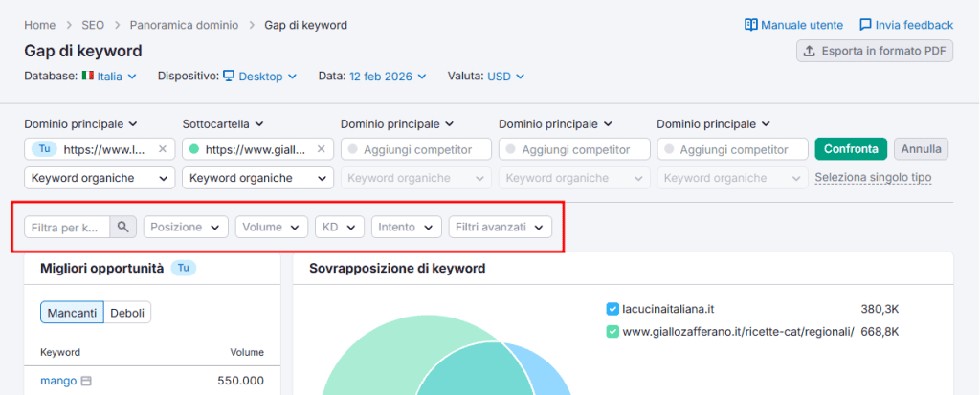Viewport: 980px width, 395px height.
Task: Click the green dot of the giallozafferano field
Action: 194,149
